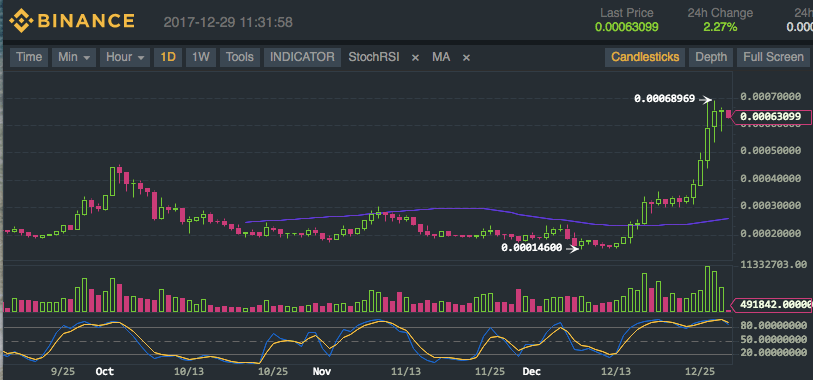Viewport: 813px width, 380px height.
Task: Open chart in Full Screen
Action: tap(773, 57)
